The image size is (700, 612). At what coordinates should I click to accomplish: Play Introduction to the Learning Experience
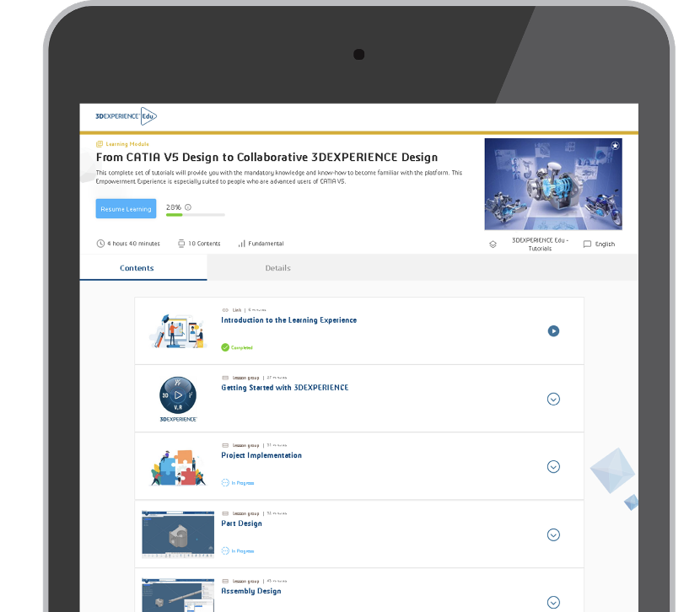click(553, 331)
